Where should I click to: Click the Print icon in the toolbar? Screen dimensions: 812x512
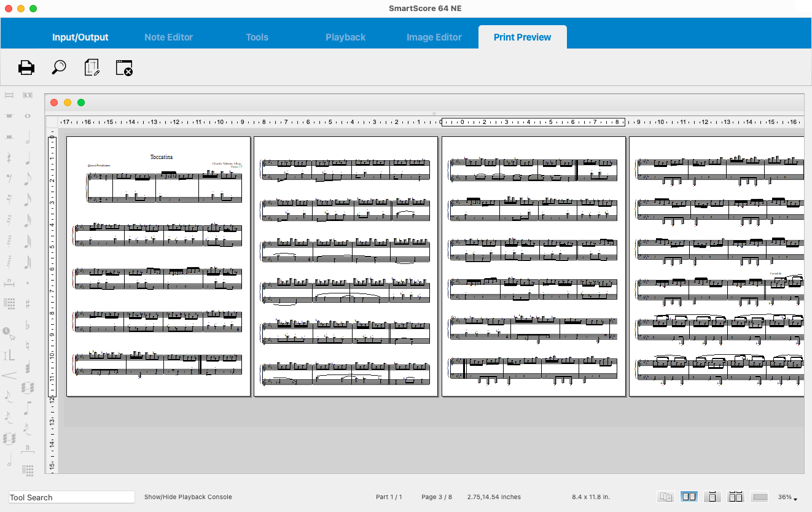click(26, 68)
